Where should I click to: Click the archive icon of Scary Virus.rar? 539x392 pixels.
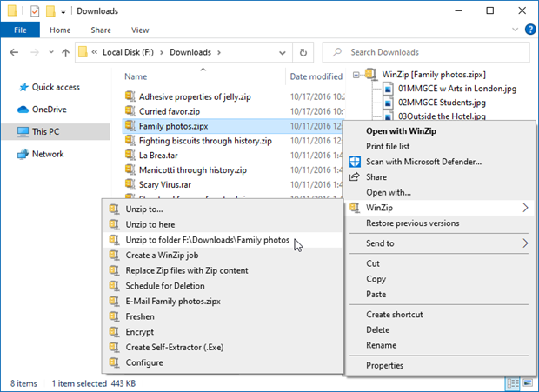pyautogui.click(x=130, y=184)
